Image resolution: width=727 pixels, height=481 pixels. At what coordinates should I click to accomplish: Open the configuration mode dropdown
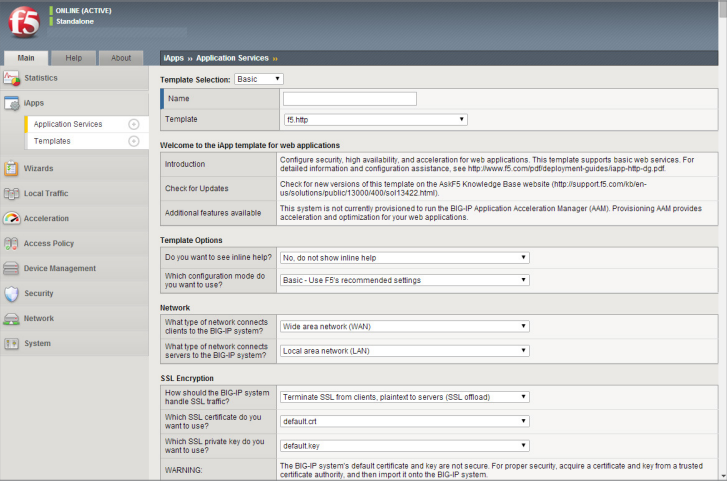coord(404,280)
